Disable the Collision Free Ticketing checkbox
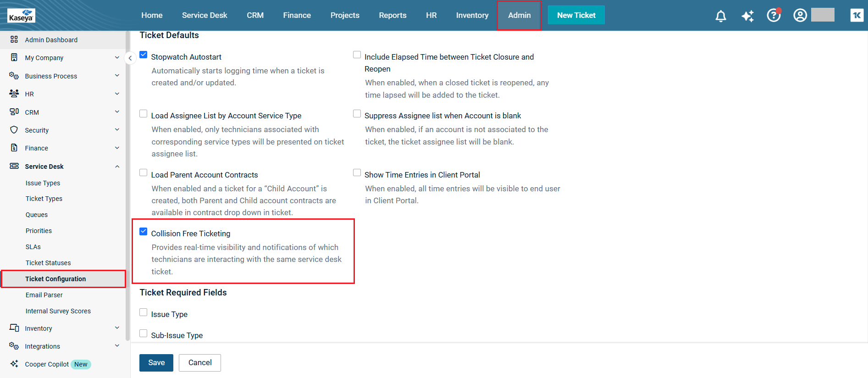This screenshot has width=868, height=378. (144, 232)
